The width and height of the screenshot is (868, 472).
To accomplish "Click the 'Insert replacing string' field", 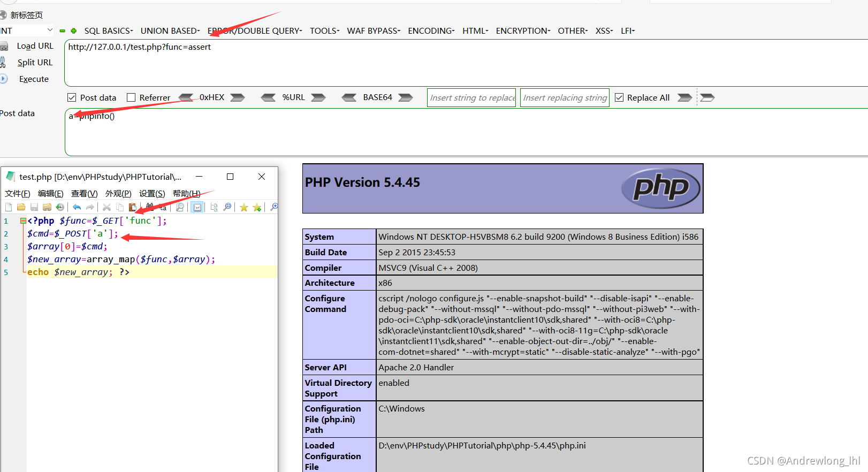I will tap(565, 97).
